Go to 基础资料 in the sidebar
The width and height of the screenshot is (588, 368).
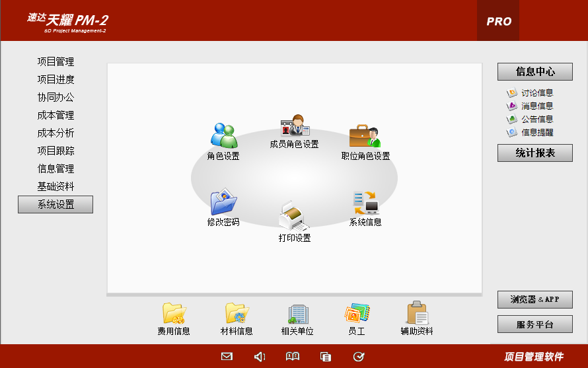tap(55, 187)
